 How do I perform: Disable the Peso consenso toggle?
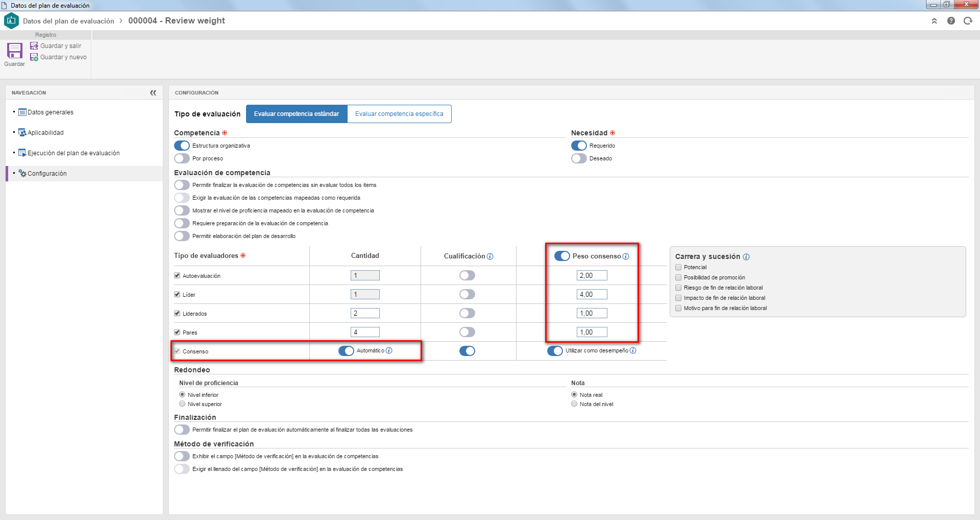tap(562, 256)
